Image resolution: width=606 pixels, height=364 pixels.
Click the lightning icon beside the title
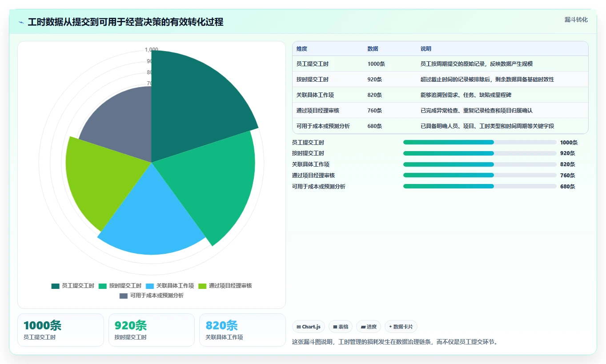click(x=21, y=22)
